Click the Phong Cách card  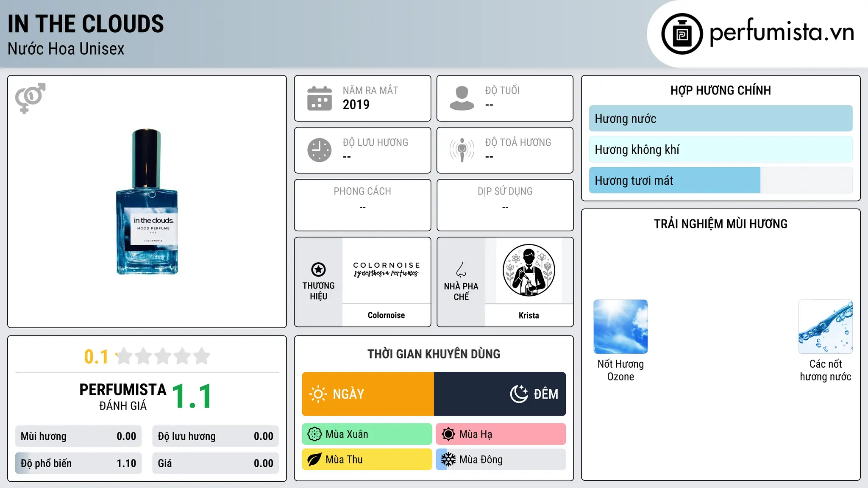click(362, 205)
